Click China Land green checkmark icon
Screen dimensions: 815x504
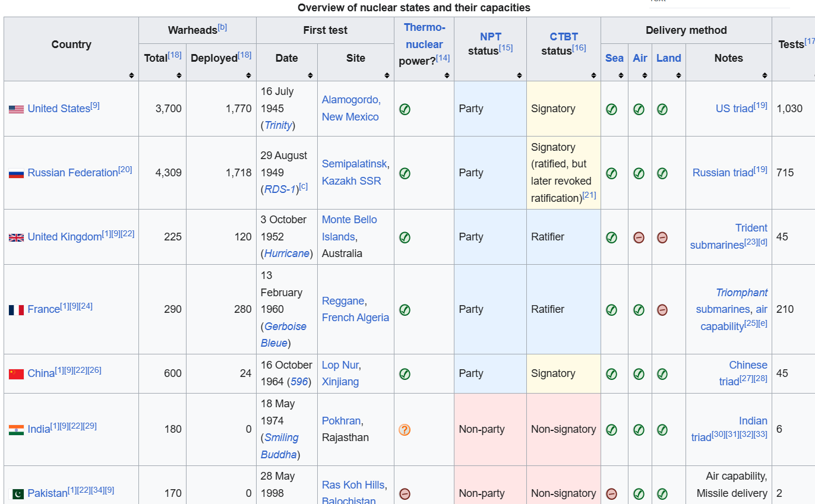(x=662, y=374)
